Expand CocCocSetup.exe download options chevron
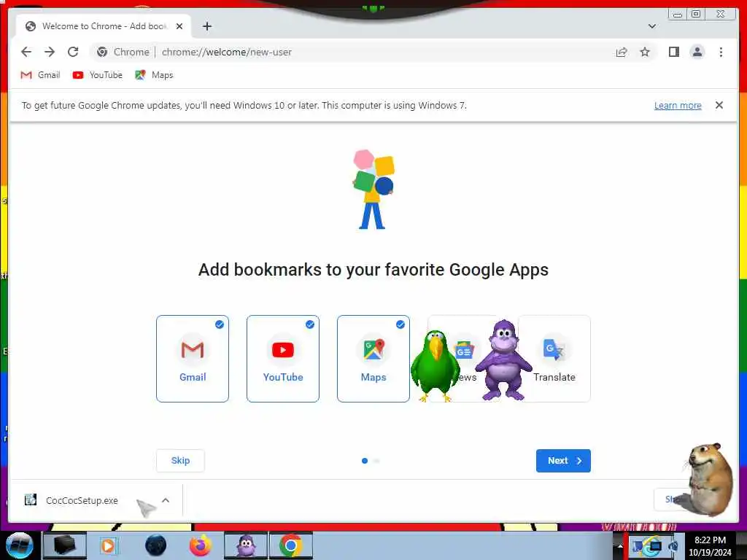 [166, 500]
